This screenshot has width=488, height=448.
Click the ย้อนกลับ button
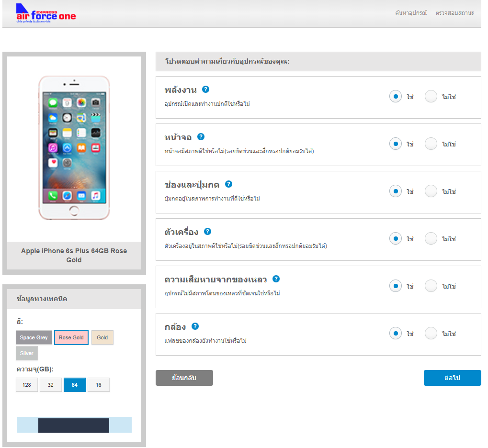click(184, 378)
